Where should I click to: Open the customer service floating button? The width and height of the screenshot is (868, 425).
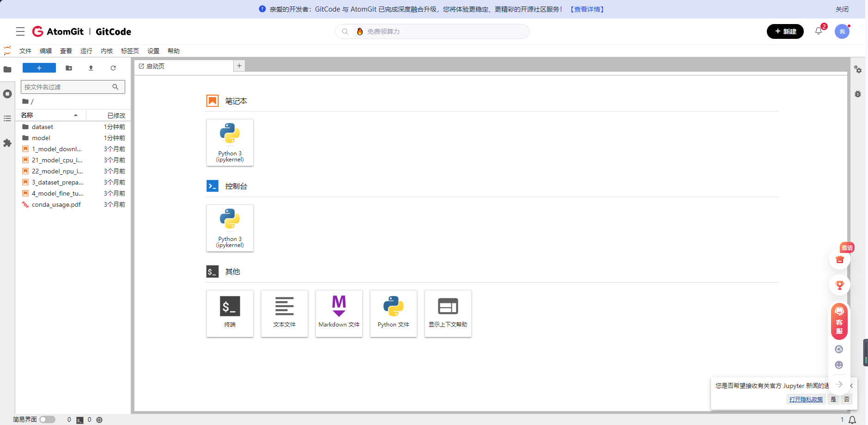click(839, 321)
